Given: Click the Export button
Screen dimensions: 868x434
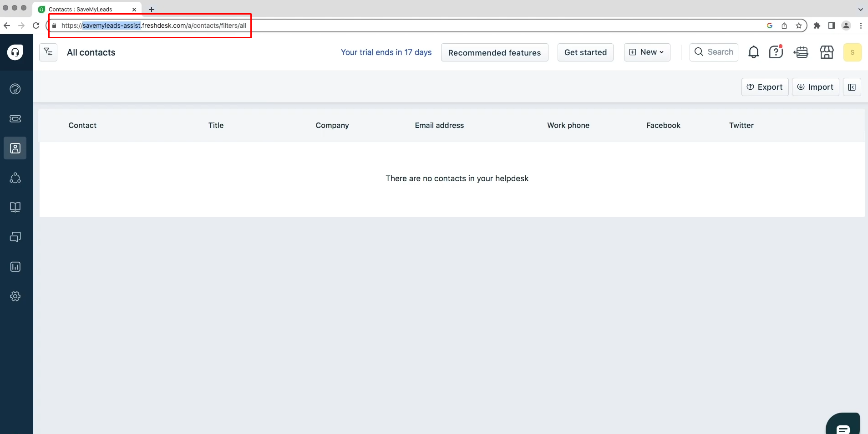Looking at the screenshot, I should 765,87.
